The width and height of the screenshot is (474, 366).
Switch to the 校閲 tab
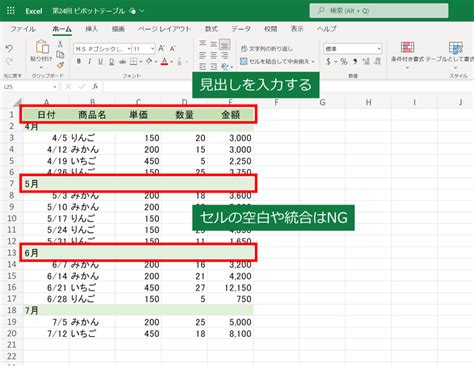(x=271, y=29)
